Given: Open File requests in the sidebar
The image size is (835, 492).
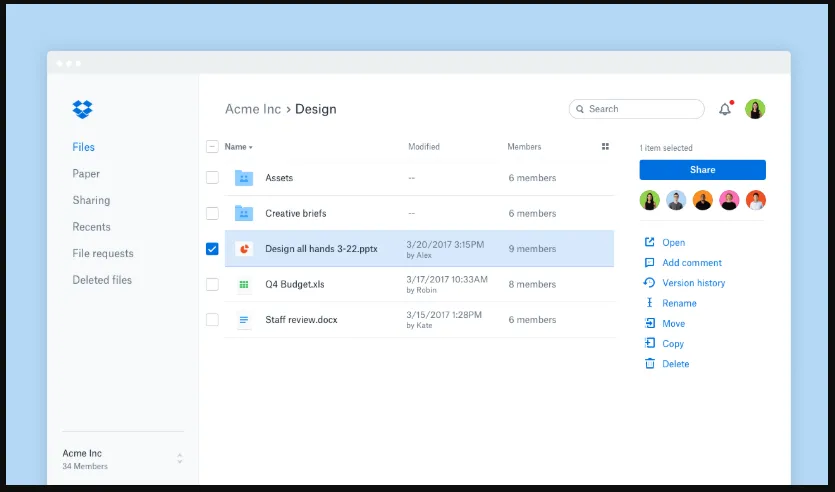Looking at the screenshot, I should [103, 253].
